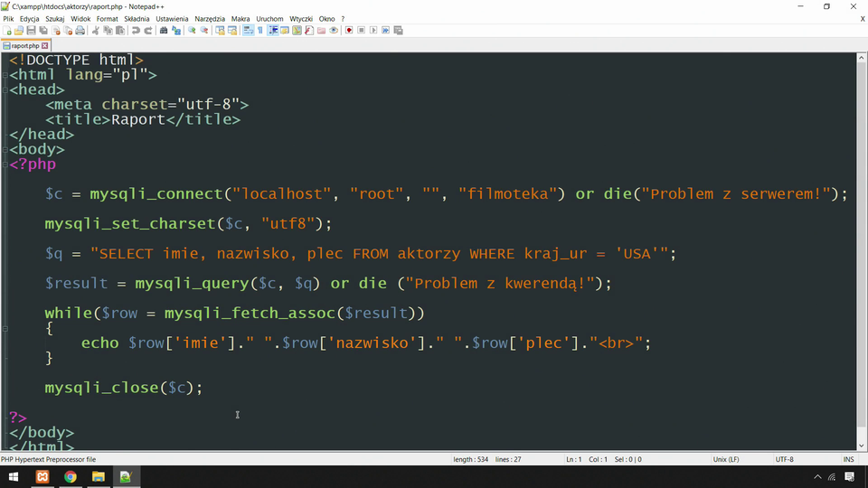This screenshot has width=868, height=488.
Task: Open Find with the binoculars icon
Action: 164,31
